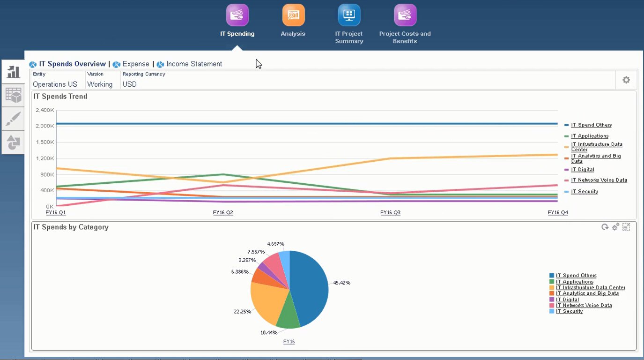Open the Reporting Currency selector showing USD
This screenshot has width=644, height=360.
click(129, 84)
